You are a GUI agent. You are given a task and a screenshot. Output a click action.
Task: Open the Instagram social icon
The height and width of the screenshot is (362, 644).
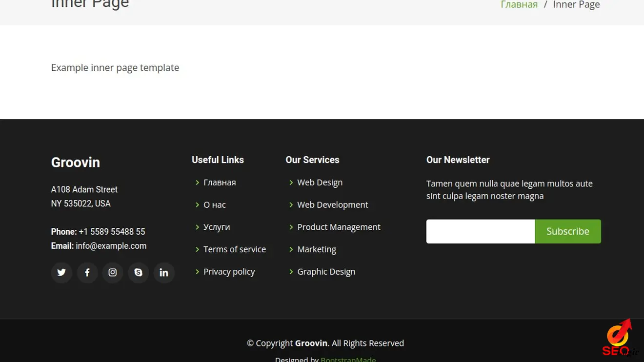113,273
